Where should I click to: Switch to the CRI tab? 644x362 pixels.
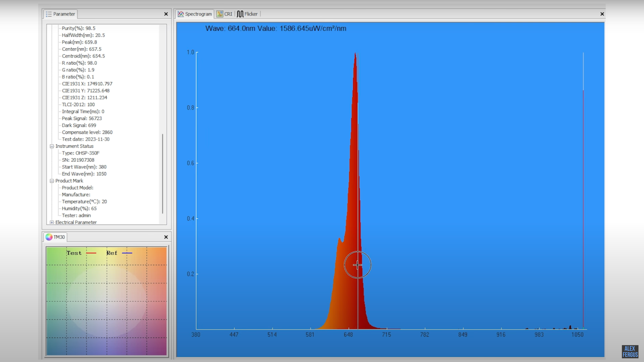click(228, 14)
